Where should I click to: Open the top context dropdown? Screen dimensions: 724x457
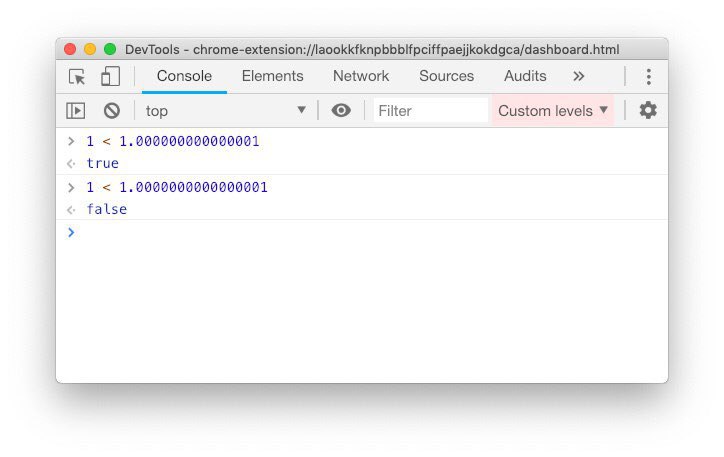point(225,111)
